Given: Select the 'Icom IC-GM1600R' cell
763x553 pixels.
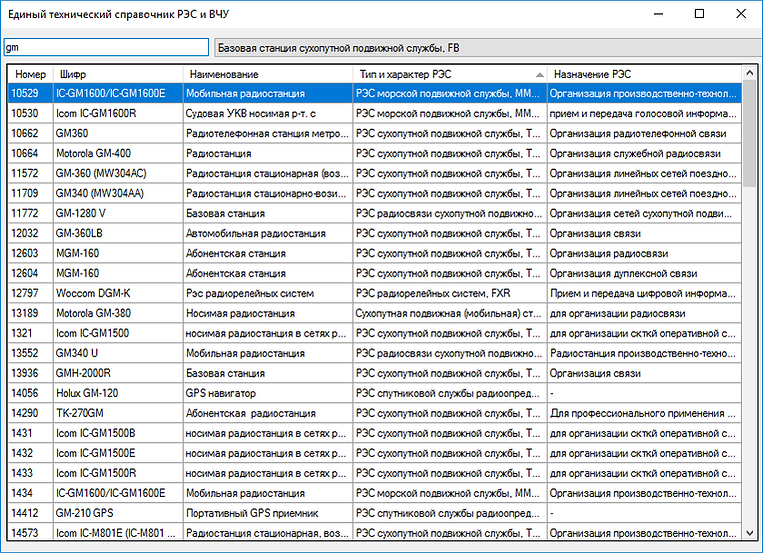Looking at the screenshot, I should 118,113.
